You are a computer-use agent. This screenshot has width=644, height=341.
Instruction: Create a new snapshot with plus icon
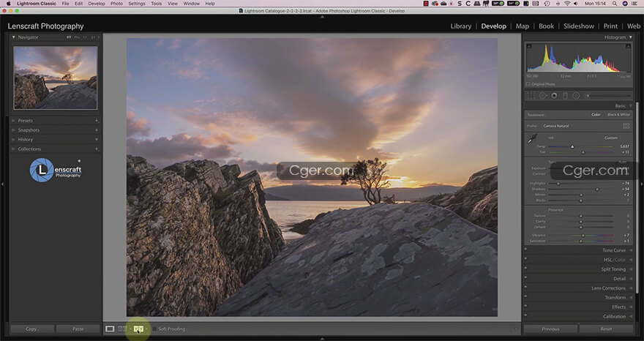coord(97,130)
